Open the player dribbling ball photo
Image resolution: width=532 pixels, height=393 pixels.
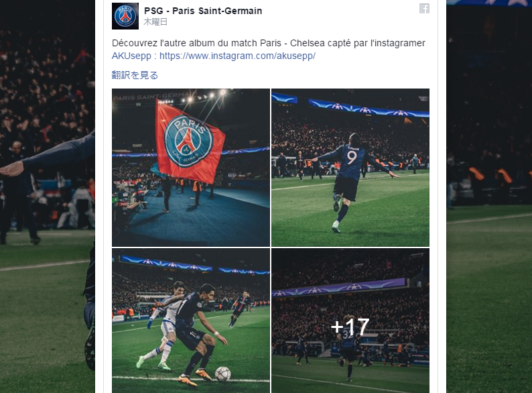tap(191, 321)
